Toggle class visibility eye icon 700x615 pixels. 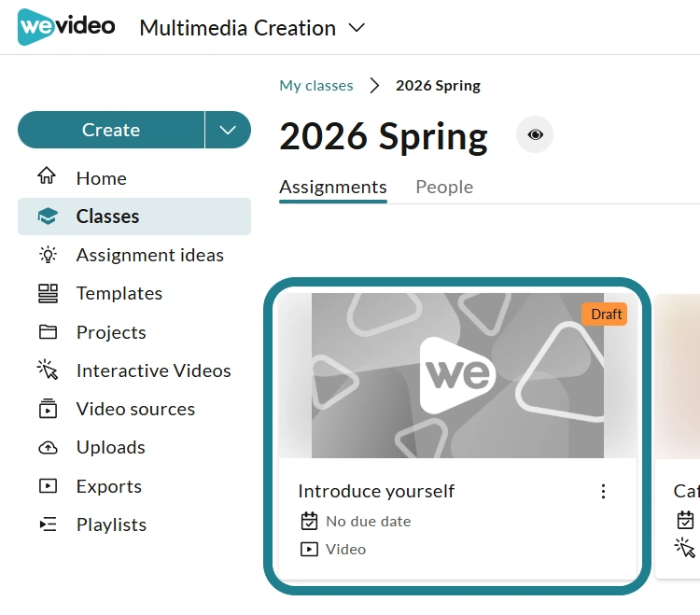tap(535, 134)
